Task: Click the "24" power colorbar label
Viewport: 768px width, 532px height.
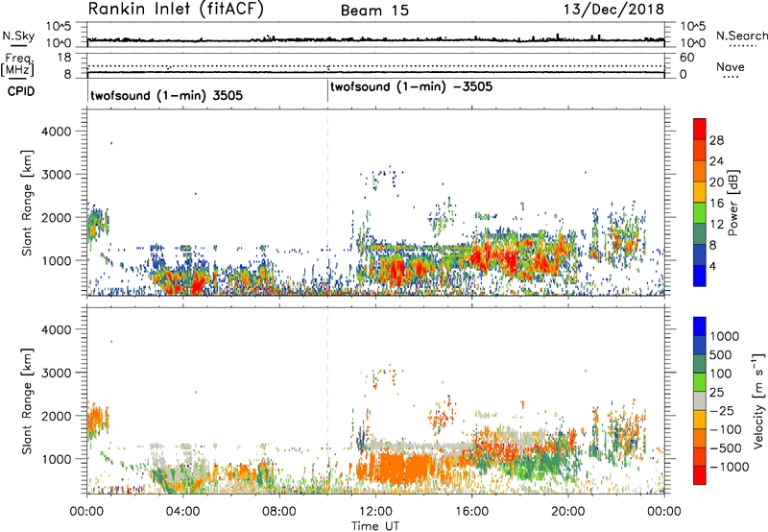Action: 716,161
